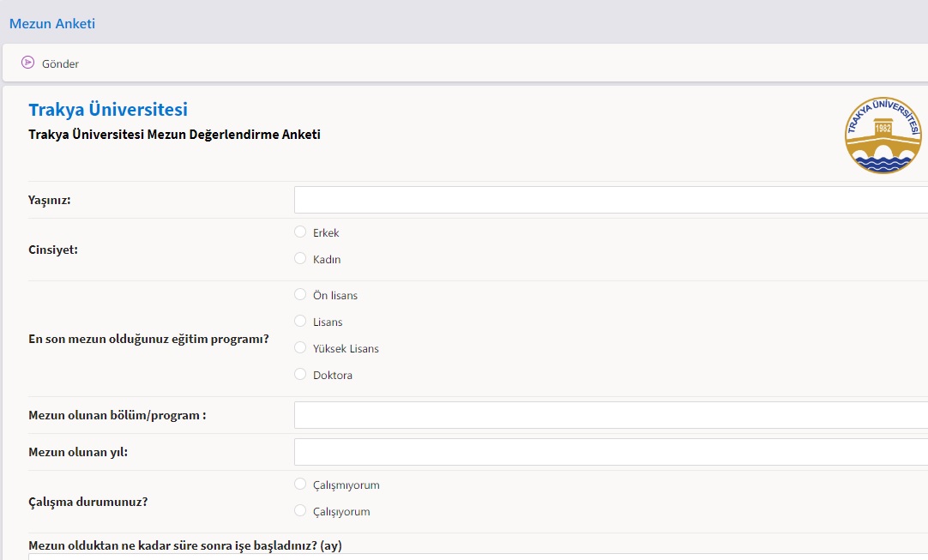Screen dimensions: 928x560
Task: Pick the Lisans (bachelor) radio option
Action: 300,321
